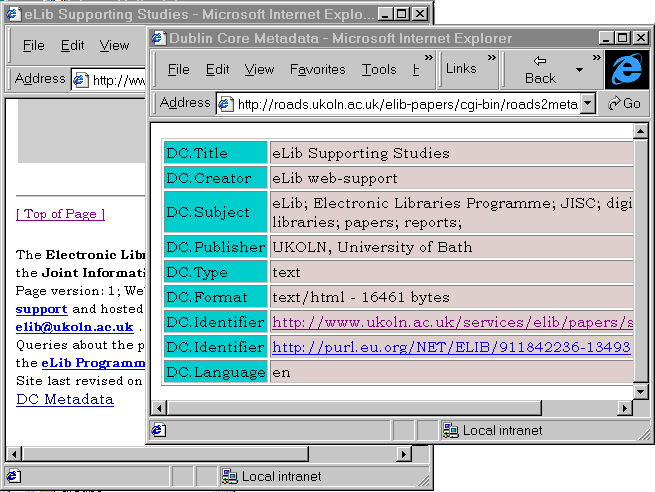Expand the Links bar chevron
The image size is (655, 492).
click(x=492, y=57)
